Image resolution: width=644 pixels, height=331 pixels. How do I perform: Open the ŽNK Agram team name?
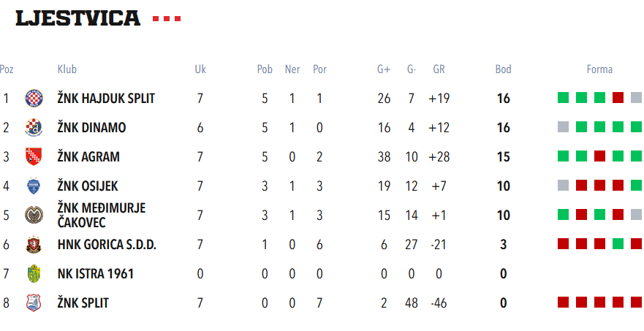point(88,156)
